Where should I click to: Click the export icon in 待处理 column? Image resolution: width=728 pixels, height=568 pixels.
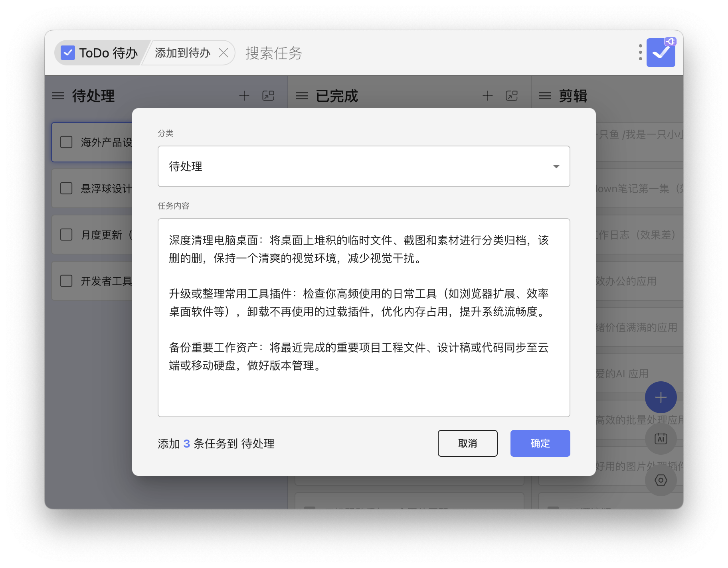(268, 96)
